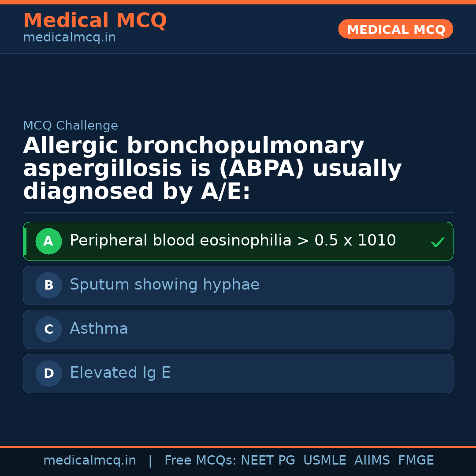Click the 'Free MCQs:' footer text
The height and width of the screenshot is (476, 476).
pyautogui.click(x=201, y=461)
